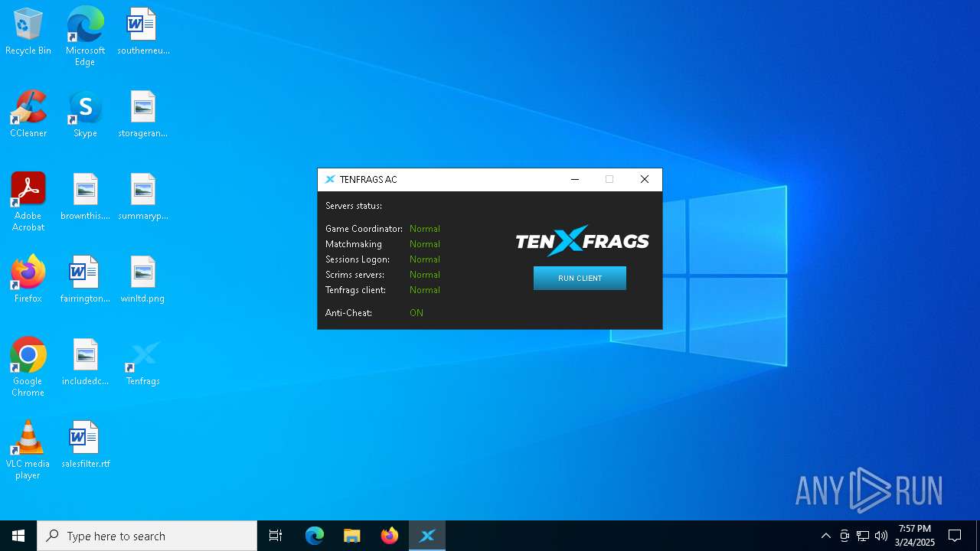Select the VLC media player shortcut
This screenshot has height=551, width=980.
(x=28, y=450)
